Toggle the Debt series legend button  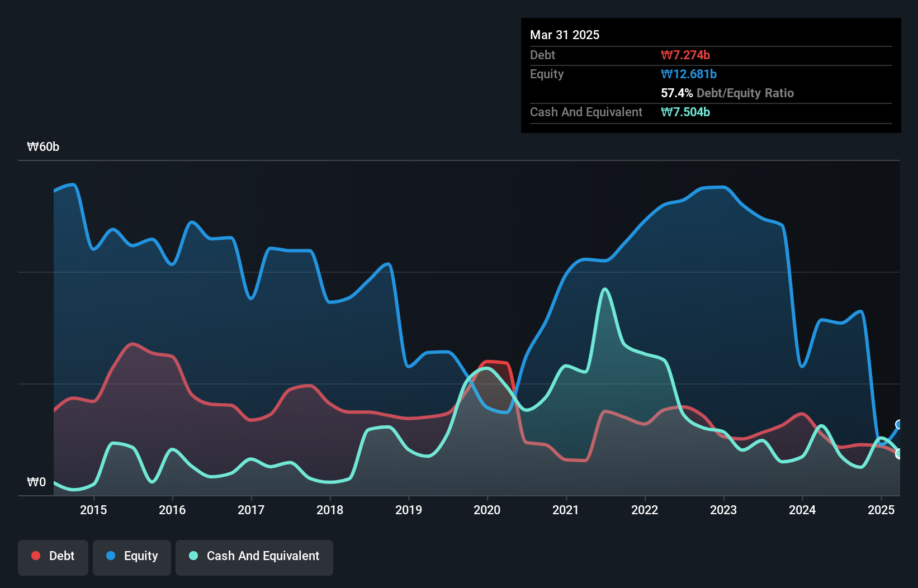pos(53,557)
